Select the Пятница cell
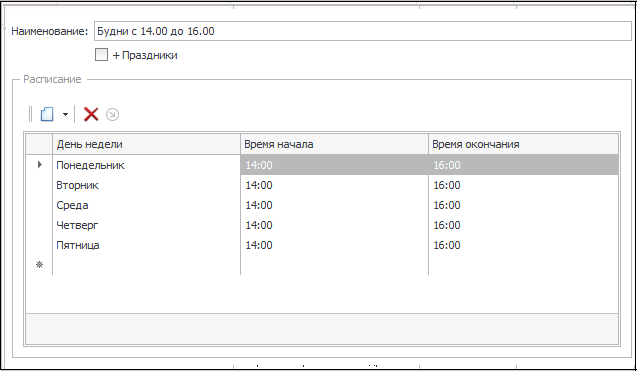 coord(146,245)
